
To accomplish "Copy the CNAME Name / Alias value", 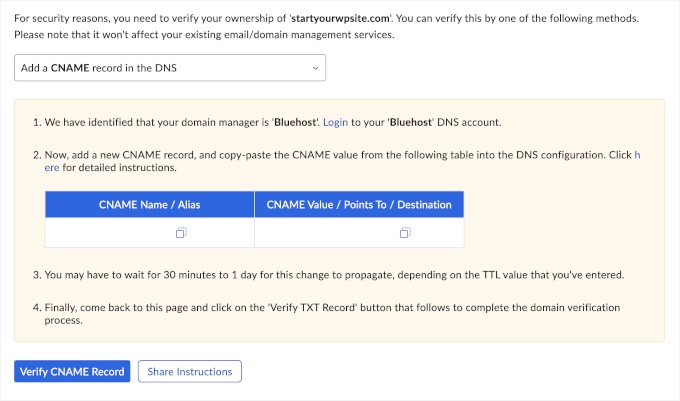I will click(x=181, y=233).
